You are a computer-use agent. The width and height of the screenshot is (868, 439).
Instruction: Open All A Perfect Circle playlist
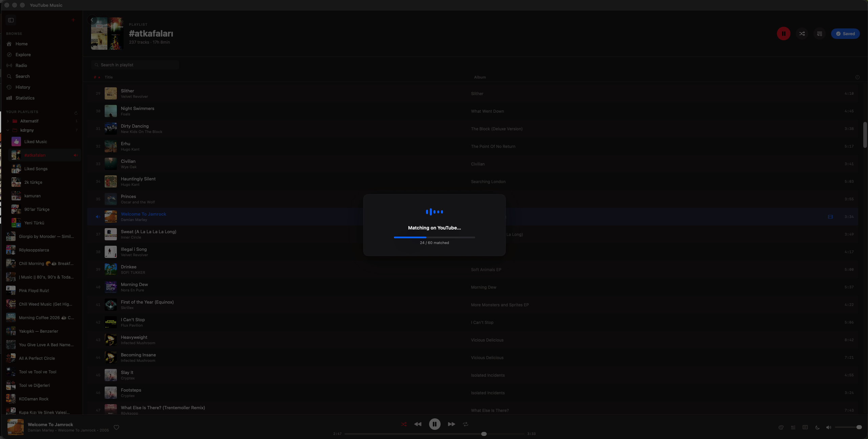42,358
